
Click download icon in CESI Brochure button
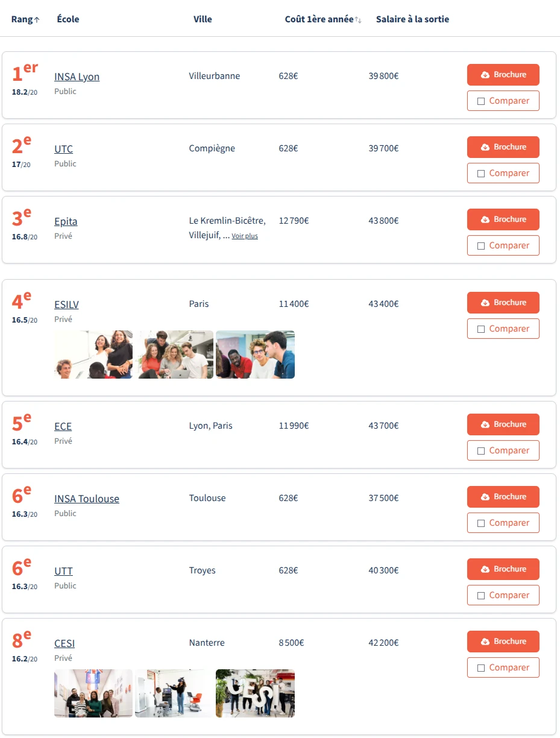(x=485, y=642)
